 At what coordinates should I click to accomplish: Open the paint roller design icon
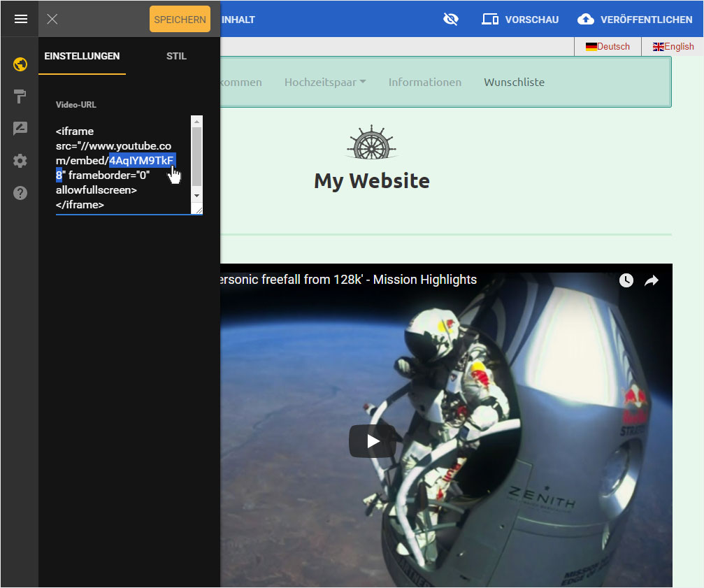[20, 96]
